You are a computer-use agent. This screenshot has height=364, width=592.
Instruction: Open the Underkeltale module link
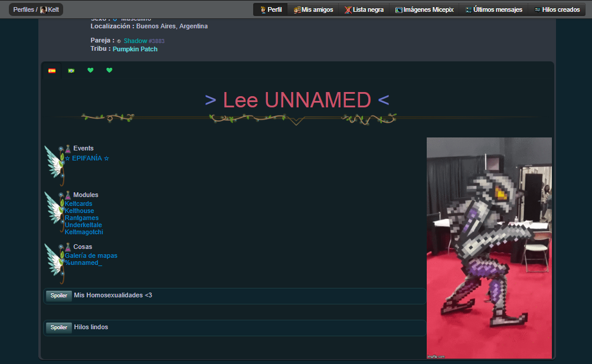pyautogui.click(x=83, y=225)
